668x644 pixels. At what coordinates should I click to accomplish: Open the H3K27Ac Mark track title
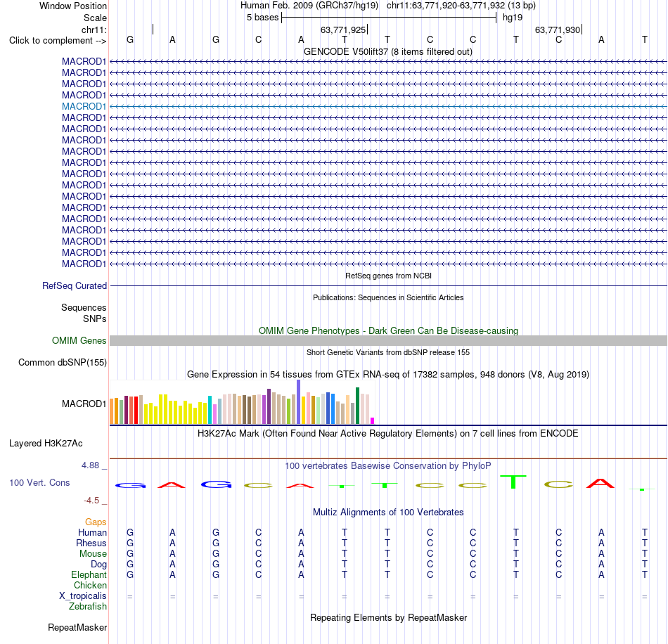click(388, 434)
